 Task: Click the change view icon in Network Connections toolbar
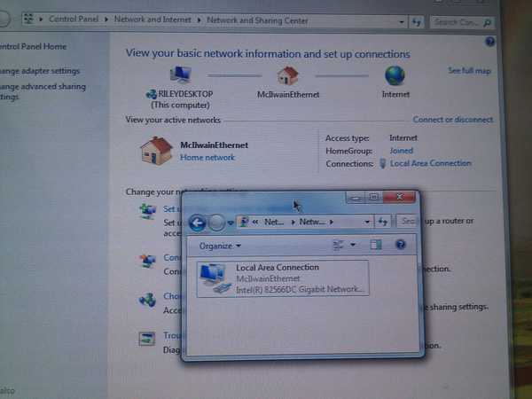[339, 245]
